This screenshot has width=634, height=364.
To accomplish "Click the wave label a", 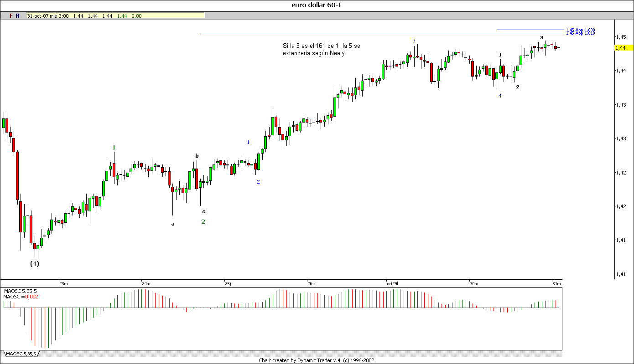I will pyautogui.click(x=173, y=224).
